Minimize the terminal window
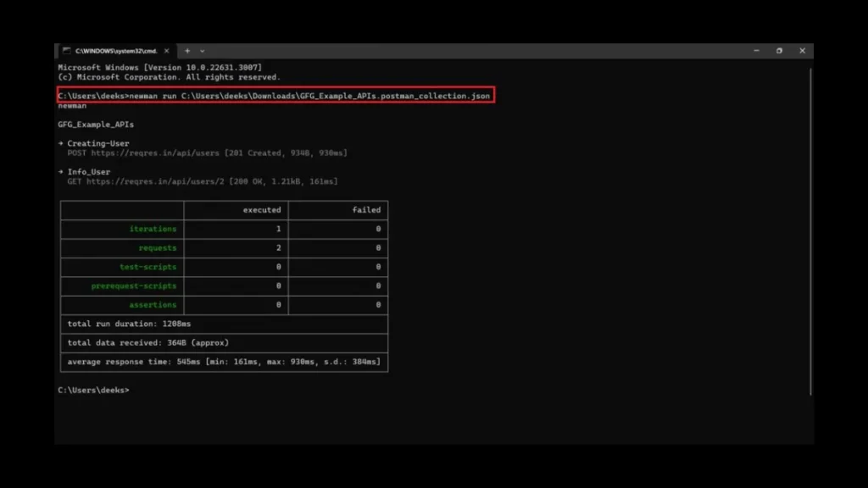 [x=755, y=51]
